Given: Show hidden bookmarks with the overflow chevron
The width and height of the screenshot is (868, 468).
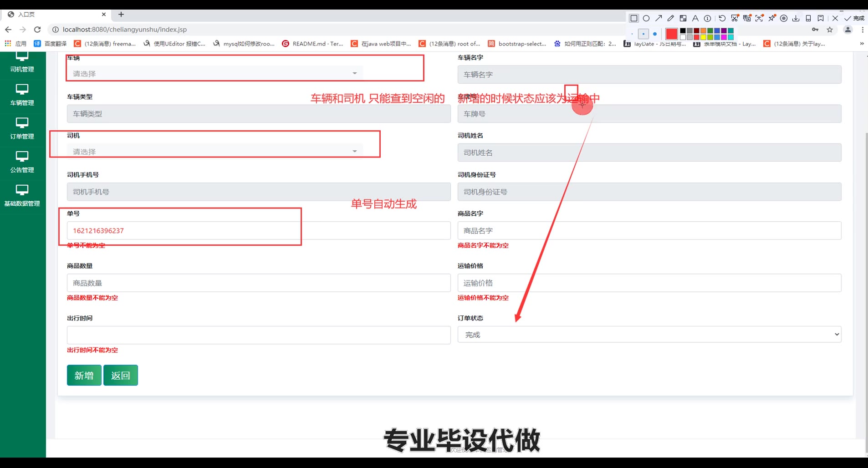Looking at the screenshot, I should point(862,44).
